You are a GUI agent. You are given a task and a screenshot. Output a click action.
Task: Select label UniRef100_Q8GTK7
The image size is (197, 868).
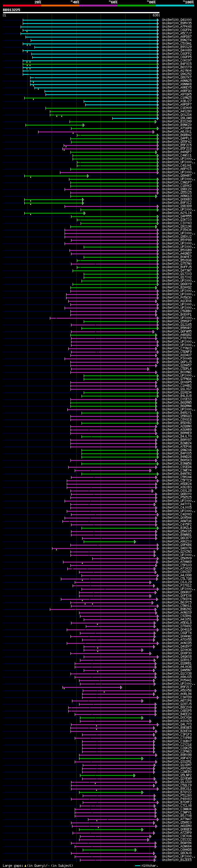(x=177, y=78)
